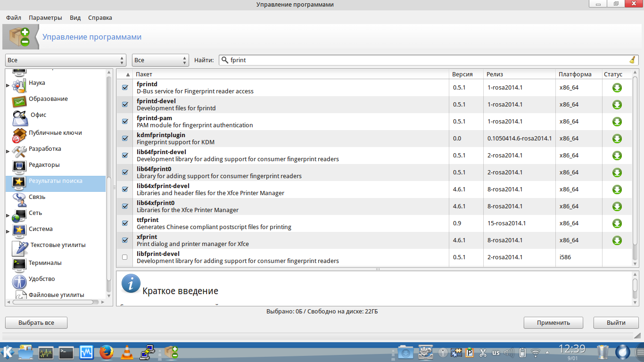The image size is (644, 362).
Task: Click install status icon for fprintd
Action: coord(617,88)
